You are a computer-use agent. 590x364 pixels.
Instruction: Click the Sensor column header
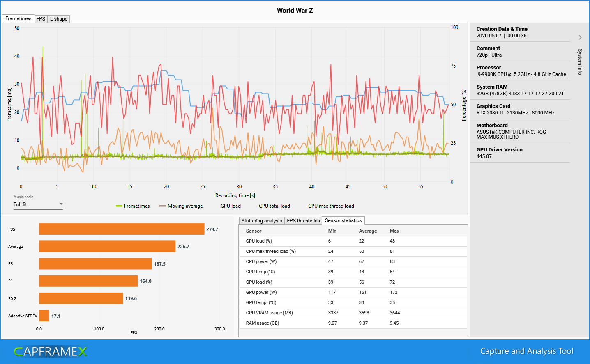(x=254, y=231)
